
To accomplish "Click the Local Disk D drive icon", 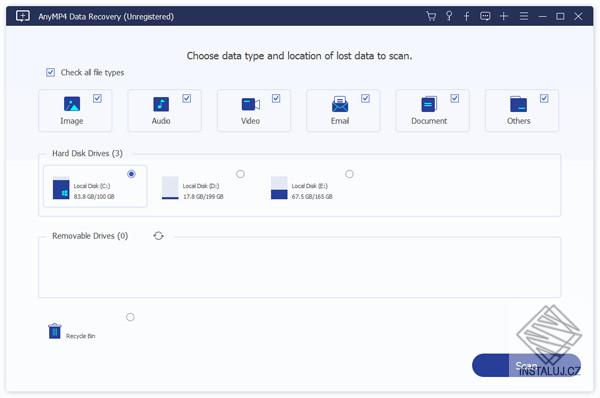I will [170, 188].
